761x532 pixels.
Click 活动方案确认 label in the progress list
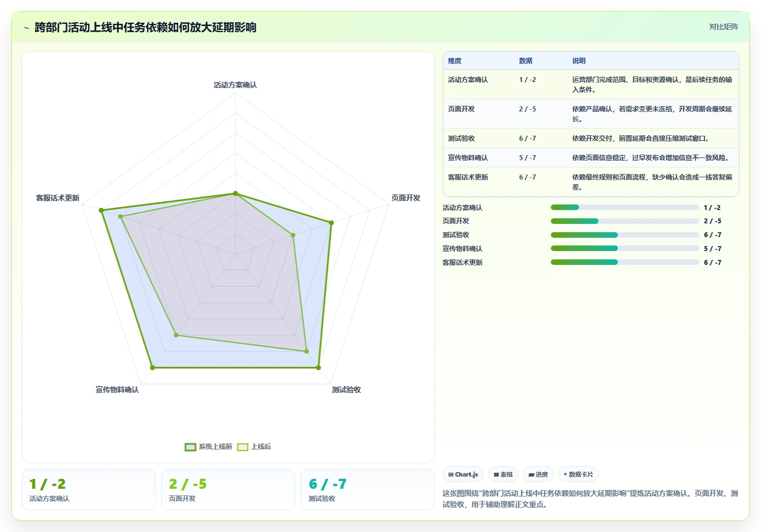pyautogui.click(x=463, y=208)
